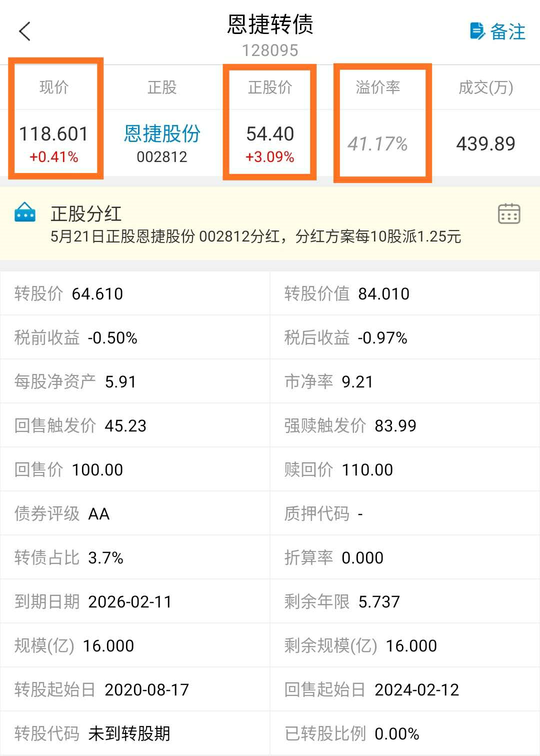Tap 规模(亿) 16.000 cell

(135, 645)
